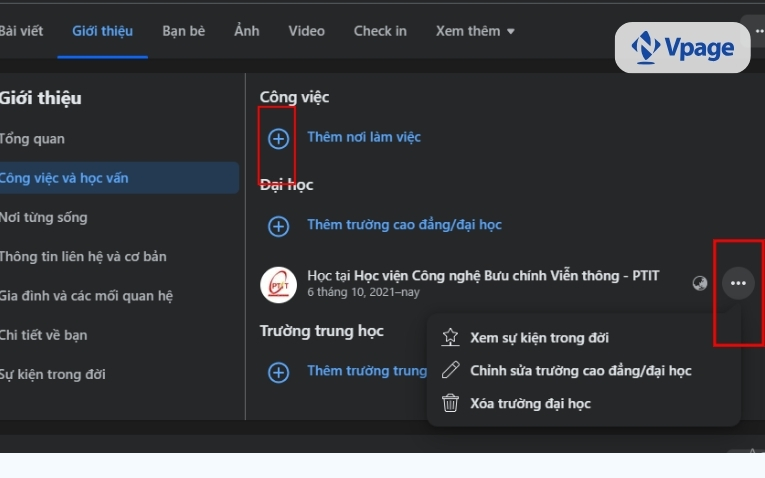Open Học viện Công nghệ Bưu chính Viễn thông link

tap(506, 276)
